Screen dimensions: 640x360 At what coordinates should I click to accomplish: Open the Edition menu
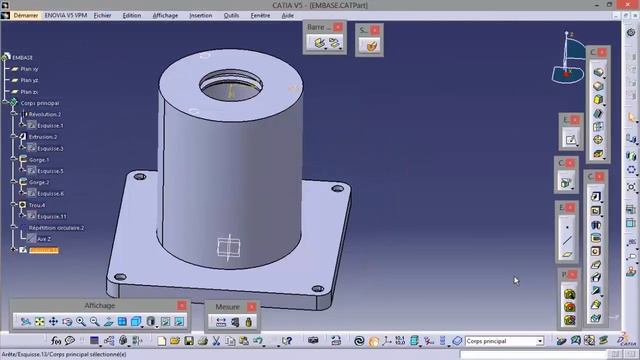click(x=132, y=15)
